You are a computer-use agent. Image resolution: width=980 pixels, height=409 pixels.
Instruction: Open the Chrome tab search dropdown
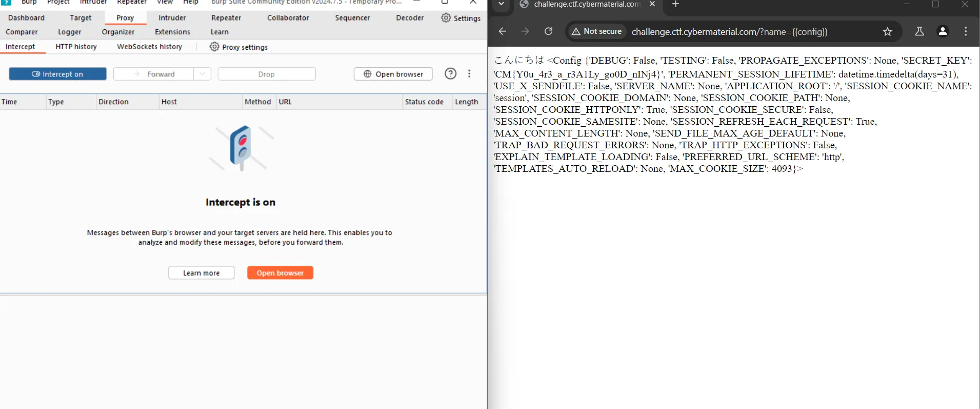(501, 5)
